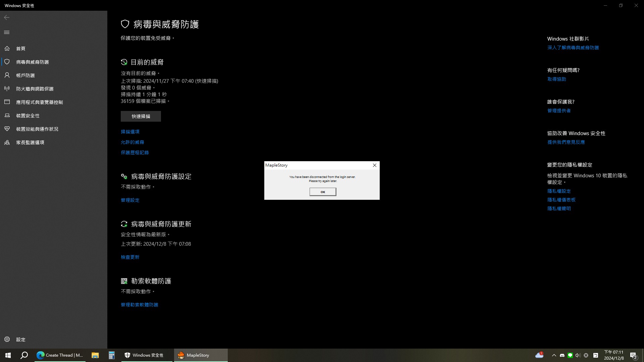Click the heart icon for 裝置效能與運作狀況
The image size is (644, 362).
click(7, 129)
